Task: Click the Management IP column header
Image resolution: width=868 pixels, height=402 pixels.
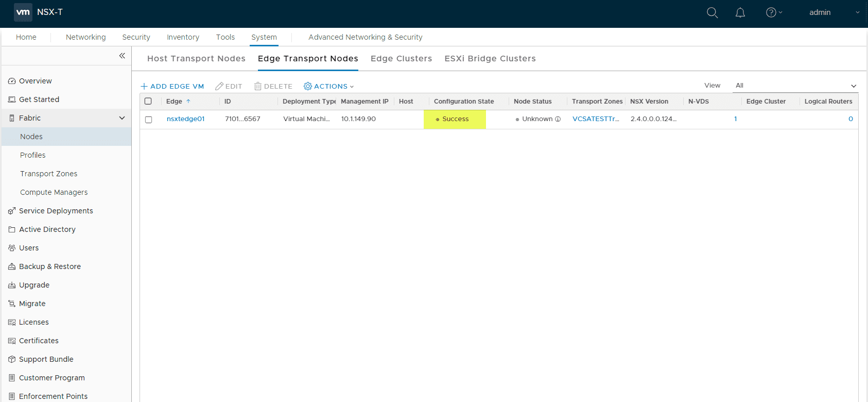Action: coord(364,102)
